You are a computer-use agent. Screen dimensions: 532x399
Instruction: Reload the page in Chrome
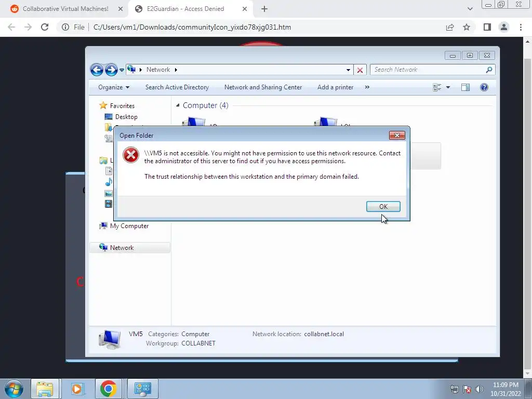[x=45, y=27]
